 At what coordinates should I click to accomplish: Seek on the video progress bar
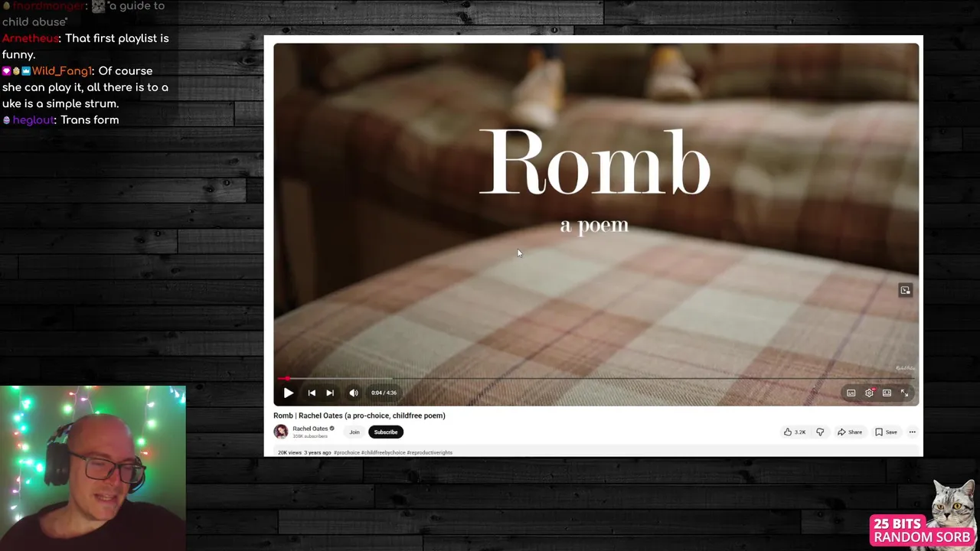coord(596,378)
